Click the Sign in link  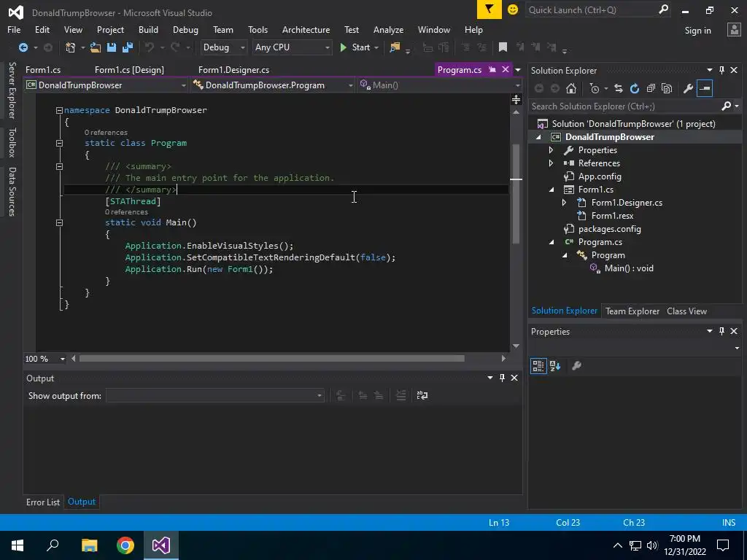pos(697,31)
